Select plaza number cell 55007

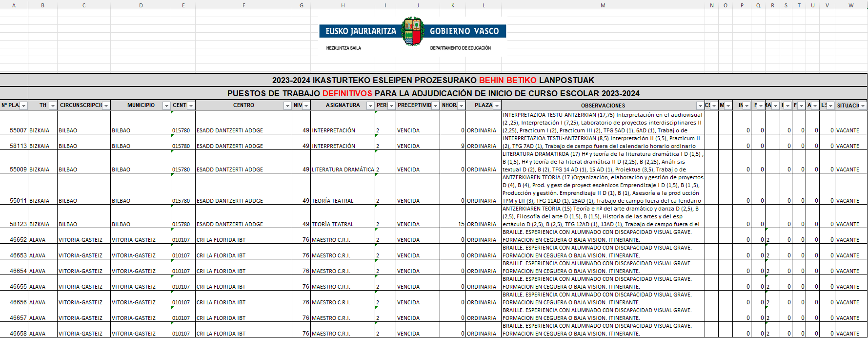point(14,123)
